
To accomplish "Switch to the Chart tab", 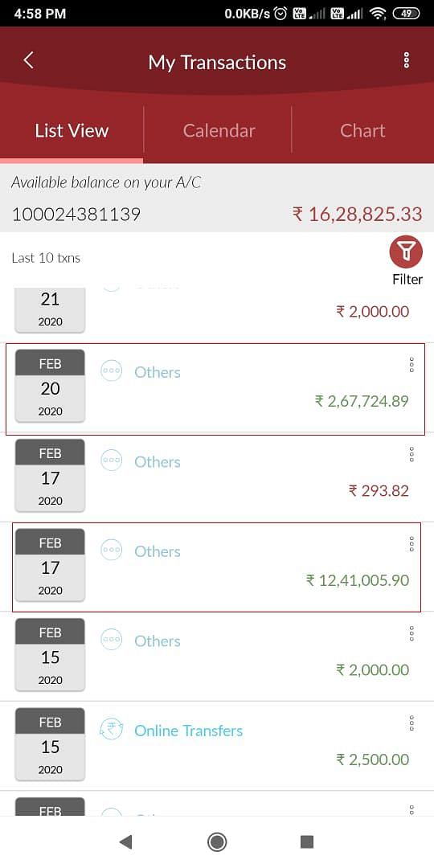I will coord(362,131).
